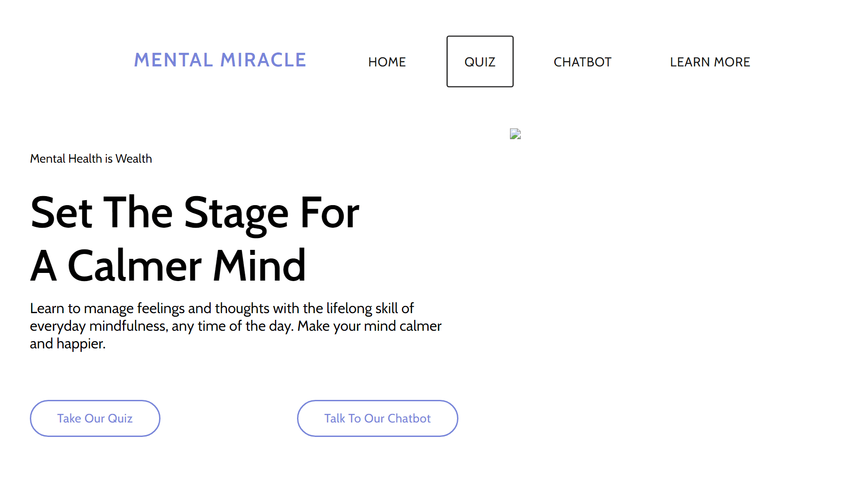This screenshot has height=488, width=868.
Task: Begin mindfulness quiz with Take Our Quiz
Action: (x=94, y=418)
